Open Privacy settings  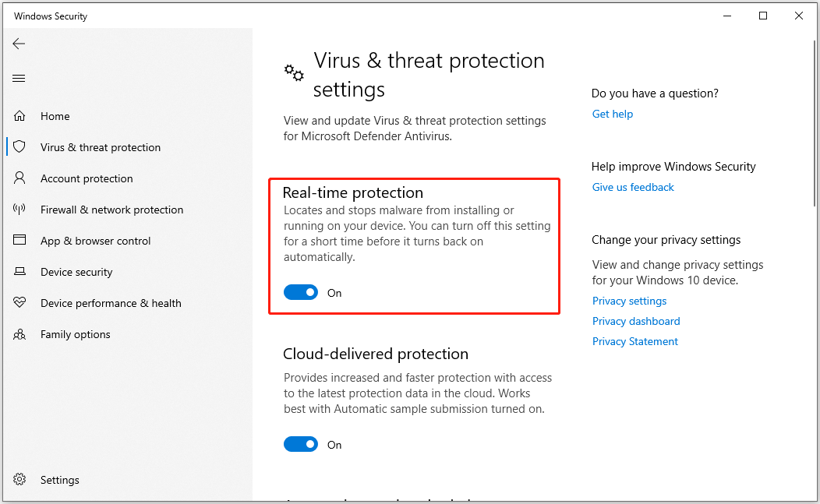629,301
